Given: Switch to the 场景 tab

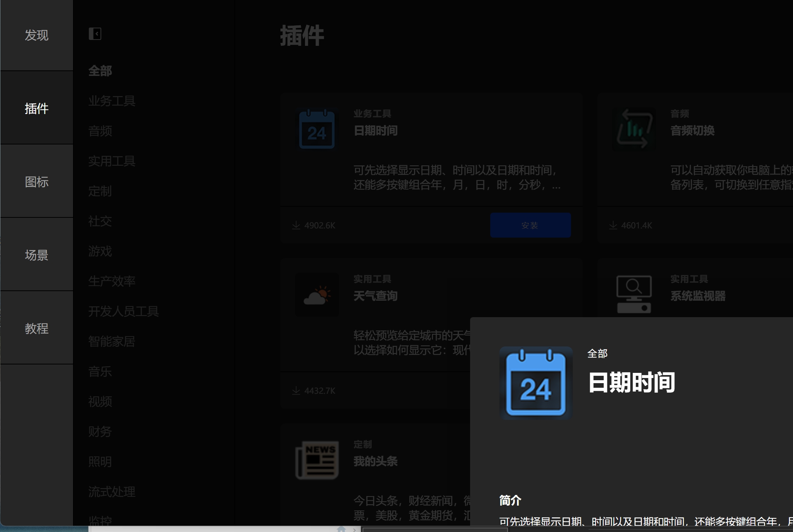Looking at the screenshot, I should tap(36, 256).
